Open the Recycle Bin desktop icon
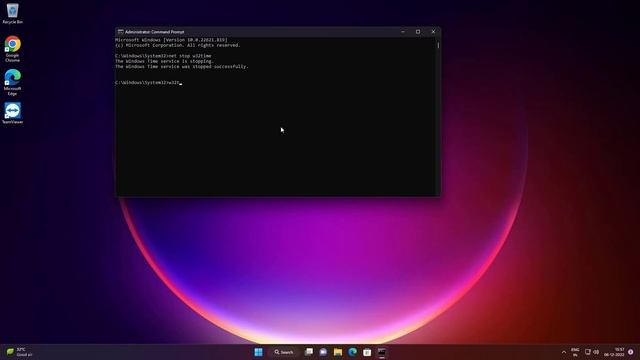 [x=13, y=13]
